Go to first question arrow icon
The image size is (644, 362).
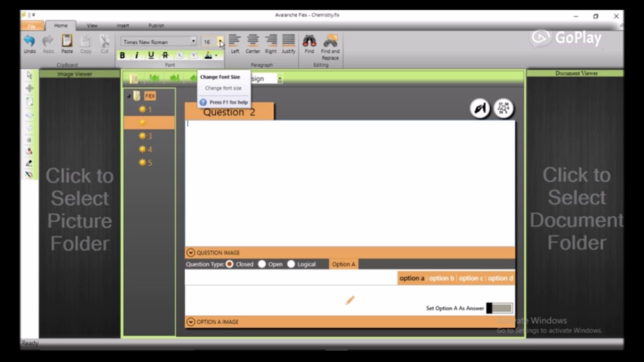tap(154, 78)
